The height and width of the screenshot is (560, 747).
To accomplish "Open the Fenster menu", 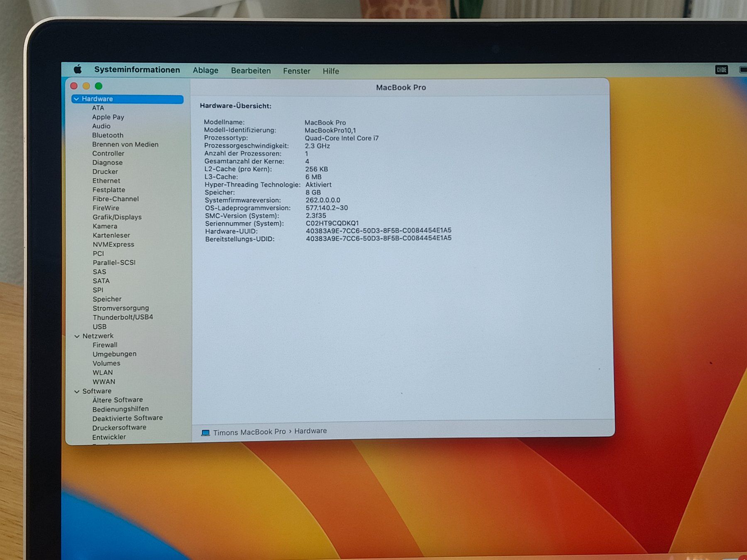I will pos(297,71).
